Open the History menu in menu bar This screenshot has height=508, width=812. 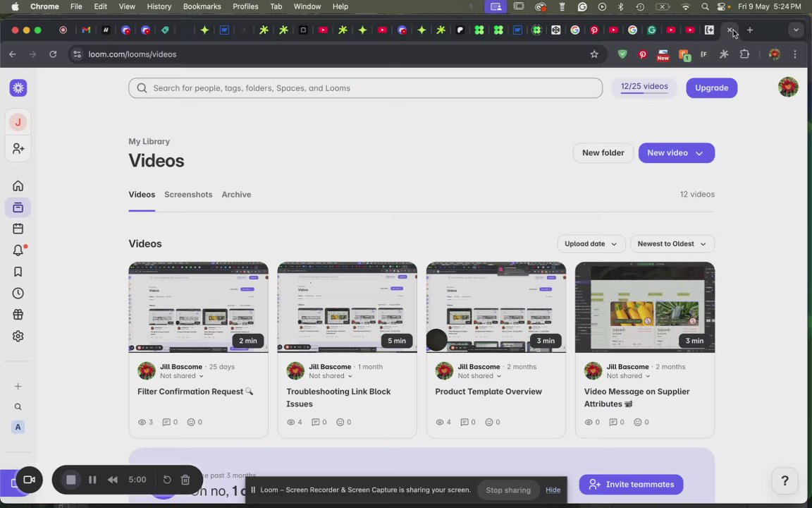tap(159, 6)
